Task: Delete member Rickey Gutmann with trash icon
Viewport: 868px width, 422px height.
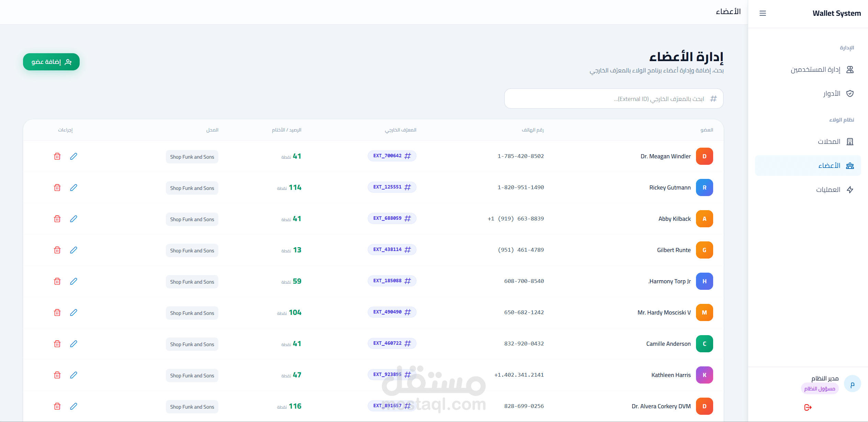Action: click(57, 187)
